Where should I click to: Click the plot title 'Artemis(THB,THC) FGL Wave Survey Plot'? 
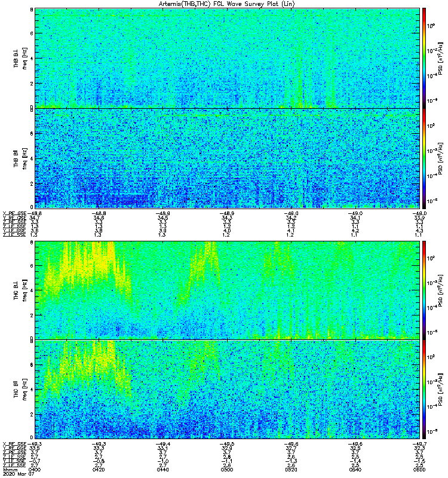click(218, 4)
